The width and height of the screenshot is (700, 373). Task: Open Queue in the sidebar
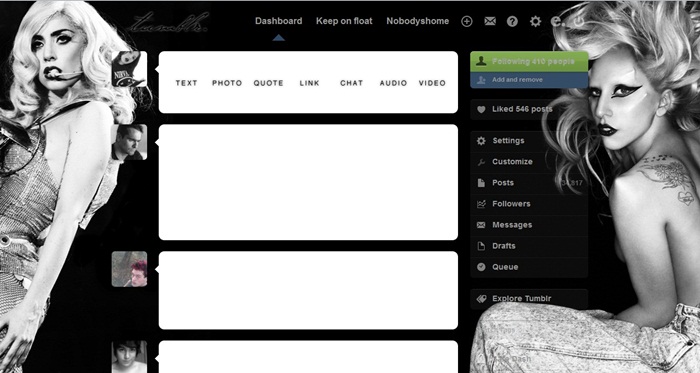click(x=529, y=267)
